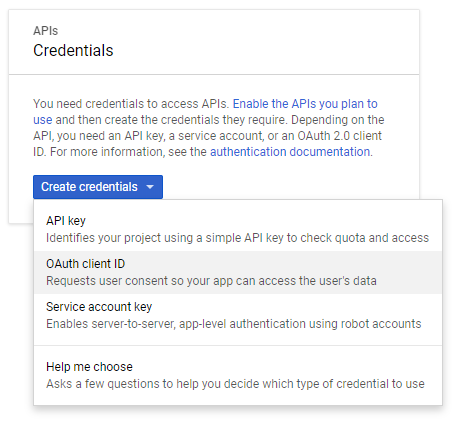The image size is (458, 426).
Task: Choose OAuth client ID from the menu
Action: pyautogui.click(x=238, y=272)
